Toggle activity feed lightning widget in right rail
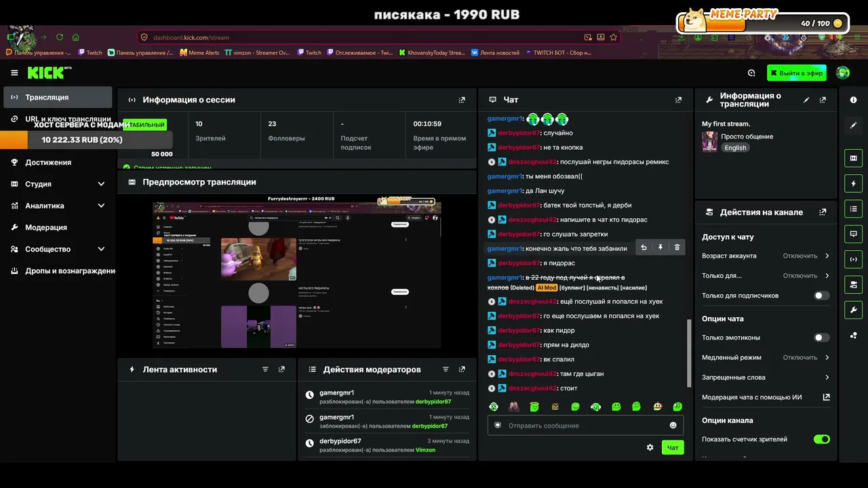 click(x=853, y=184)
